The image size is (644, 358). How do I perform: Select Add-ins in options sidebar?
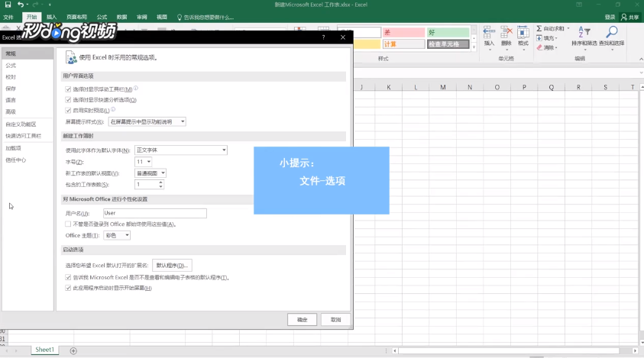[28, 148]
